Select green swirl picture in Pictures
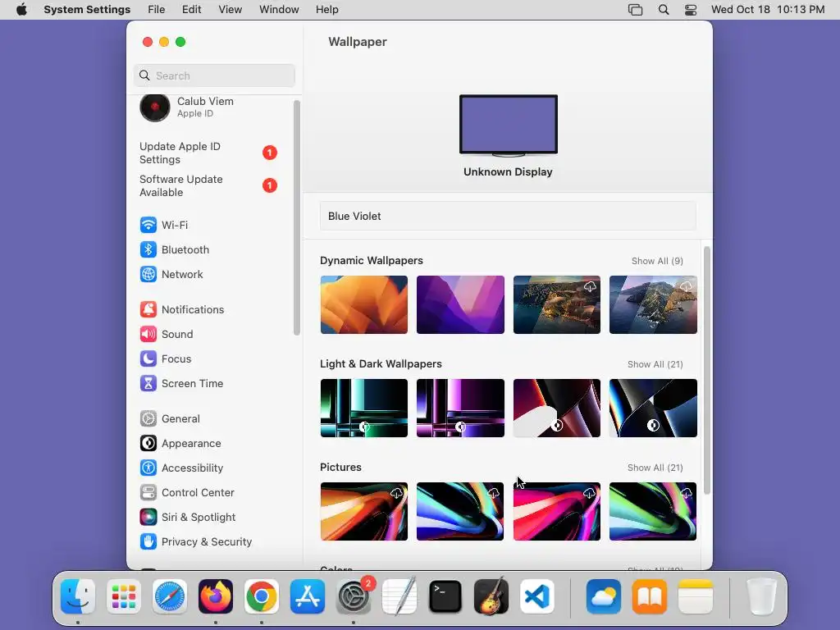 coord(653,512)
